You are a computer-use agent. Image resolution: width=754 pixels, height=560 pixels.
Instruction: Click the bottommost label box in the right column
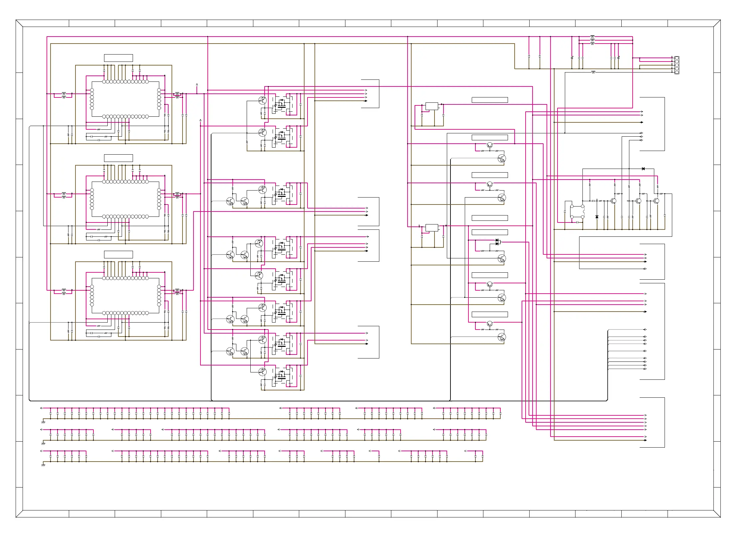pyautogui.click(x=489, y=315)
